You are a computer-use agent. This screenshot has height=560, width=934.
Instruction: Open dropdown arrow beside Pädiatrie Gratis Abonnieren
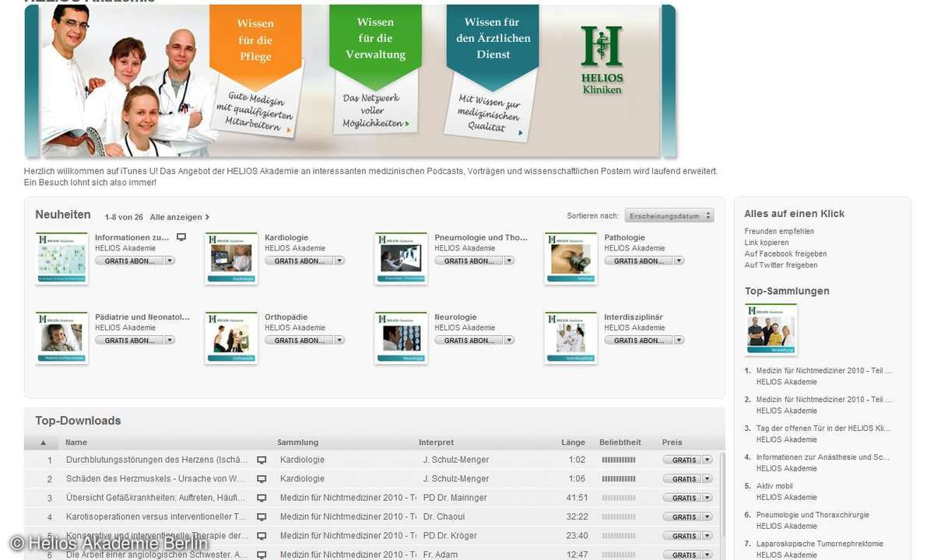click(170, 340)
